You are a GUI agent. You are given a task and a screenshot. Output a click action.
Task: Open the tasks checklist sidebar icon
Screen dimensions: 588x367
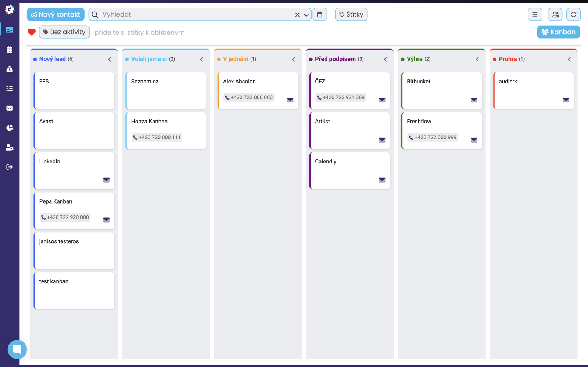tap(10, 89)
